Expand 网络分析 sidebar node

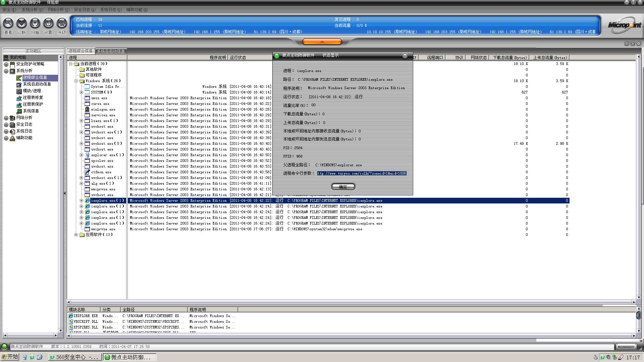(x=6, y=118)
